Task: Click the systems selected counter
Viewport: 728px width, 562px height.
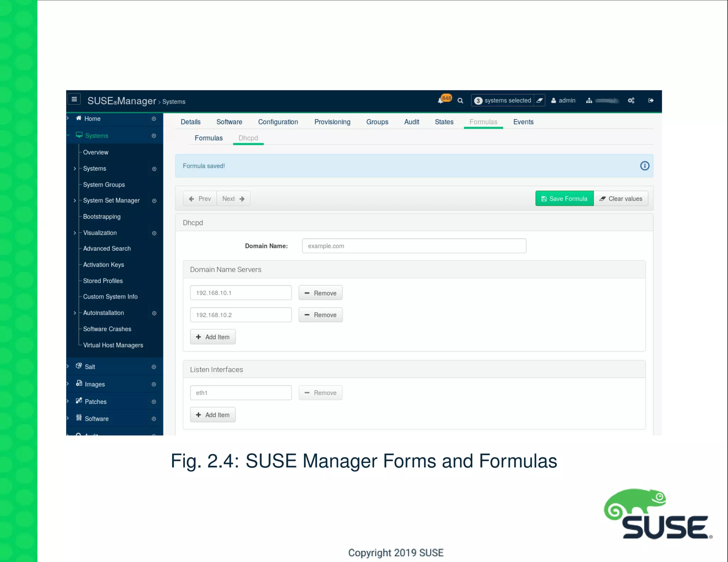Action: click(503, 101)
